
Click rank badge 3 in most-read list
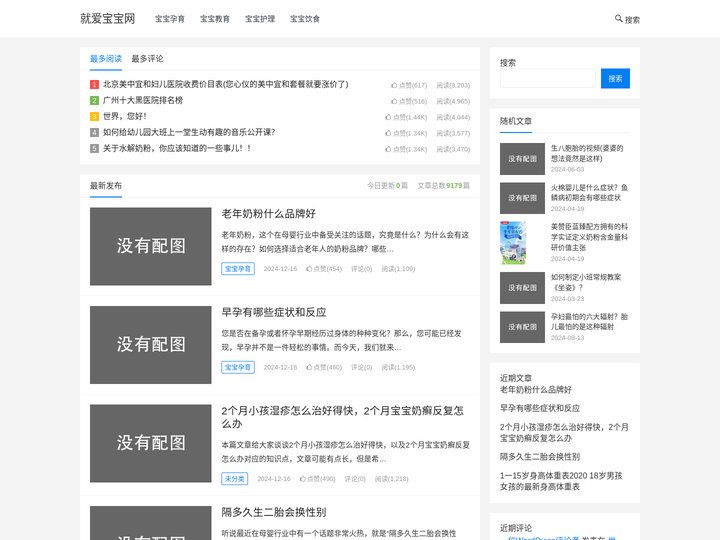[94, 117]
